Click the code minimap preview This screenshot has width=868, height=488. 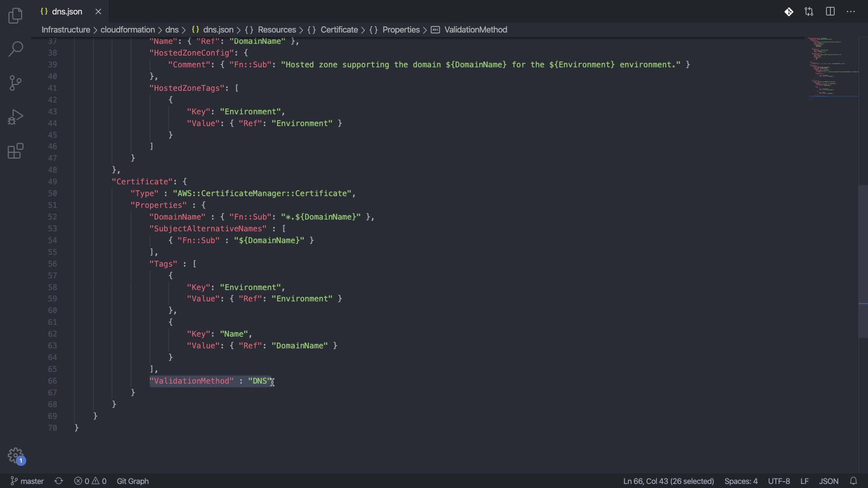point(833,68)
